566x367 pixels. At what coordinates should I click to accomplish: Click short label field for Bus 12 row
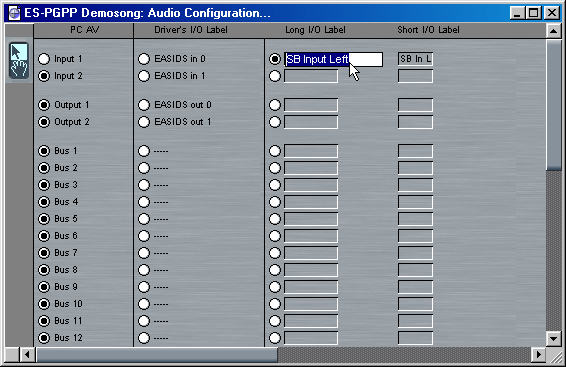click(415, 338)
